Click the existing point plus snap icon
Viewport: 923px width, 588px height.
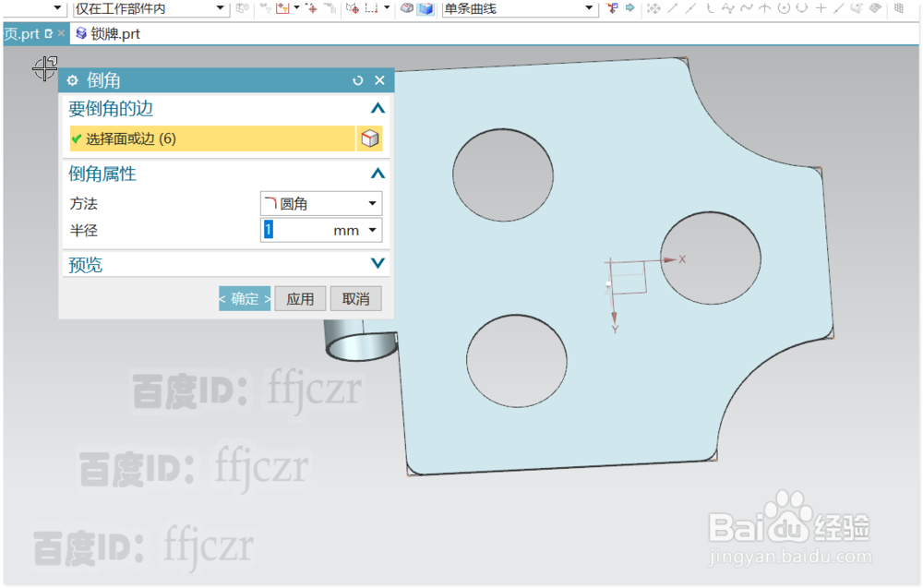pos(821,8)
